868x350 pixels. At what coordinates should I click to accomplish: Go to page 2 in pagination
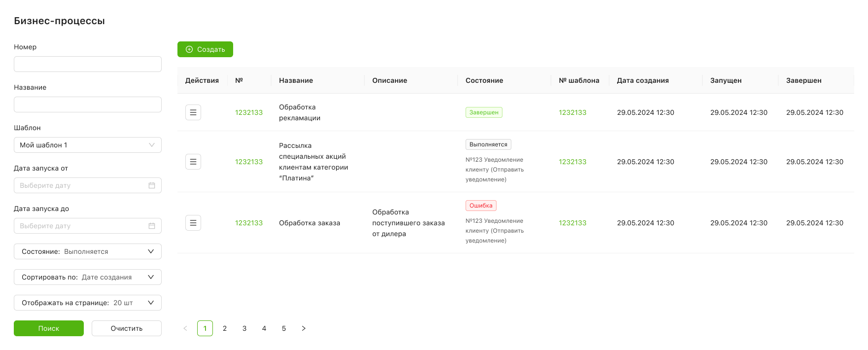tap(225, 328)
